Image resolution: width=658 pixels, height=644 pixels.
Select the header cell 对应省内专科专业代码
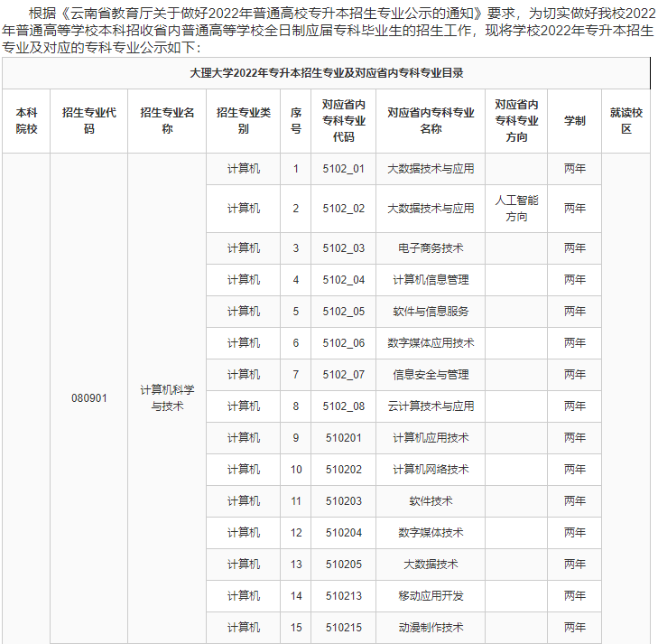(344, 121)
